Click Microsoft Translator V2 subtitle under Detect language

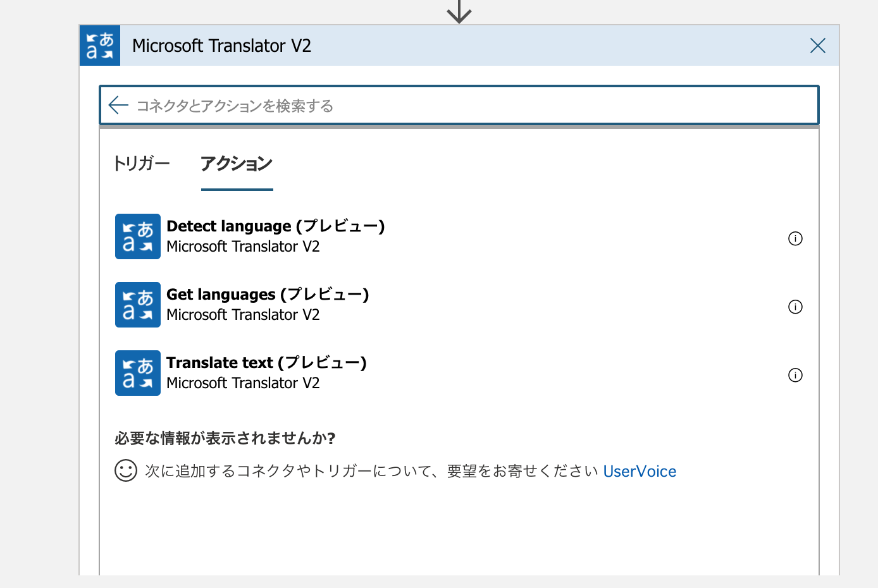coord(243,247)
